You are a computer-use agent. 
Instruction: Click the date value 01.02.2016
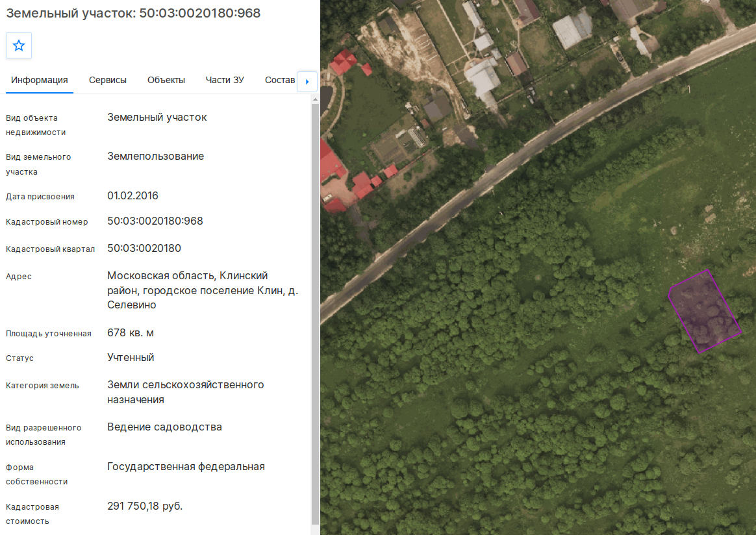click(x=132, y=195)
